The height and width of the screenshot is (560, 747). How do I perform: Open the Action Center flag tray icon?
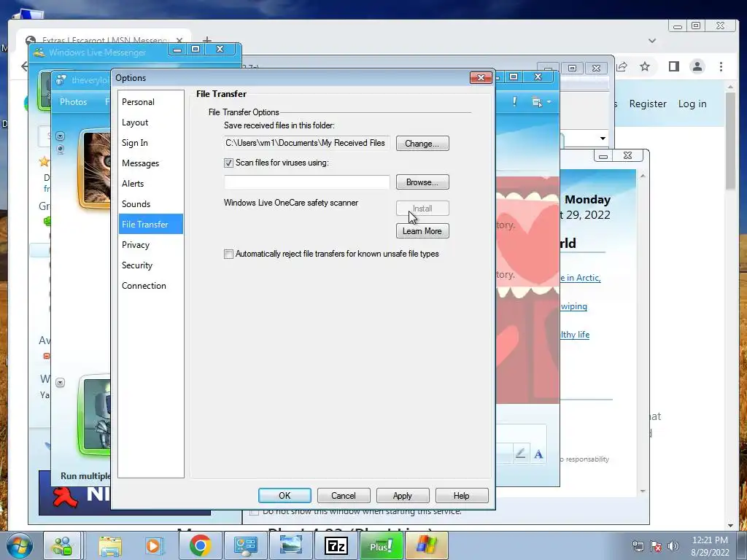(x=656, y=546)
